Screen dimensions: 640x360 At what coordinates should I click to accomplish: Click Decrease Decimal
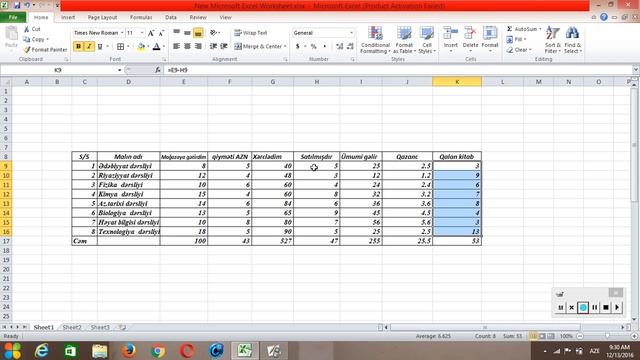click(x=350, y=47)
